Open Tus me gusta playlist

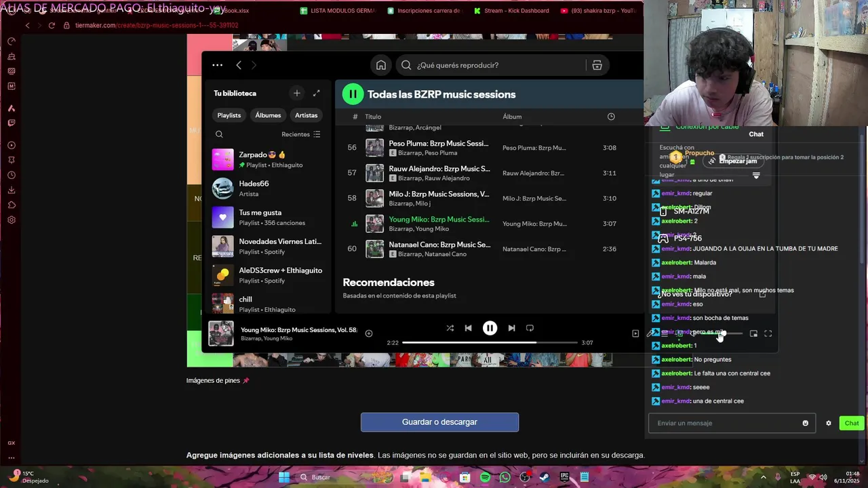pos(267,218)
